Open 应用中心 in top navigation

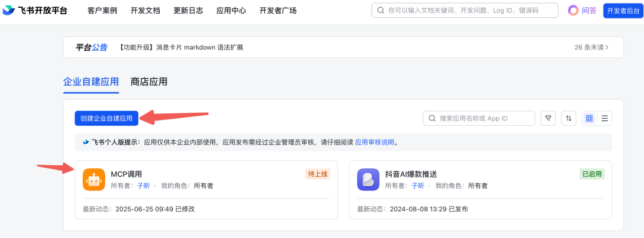231,11
